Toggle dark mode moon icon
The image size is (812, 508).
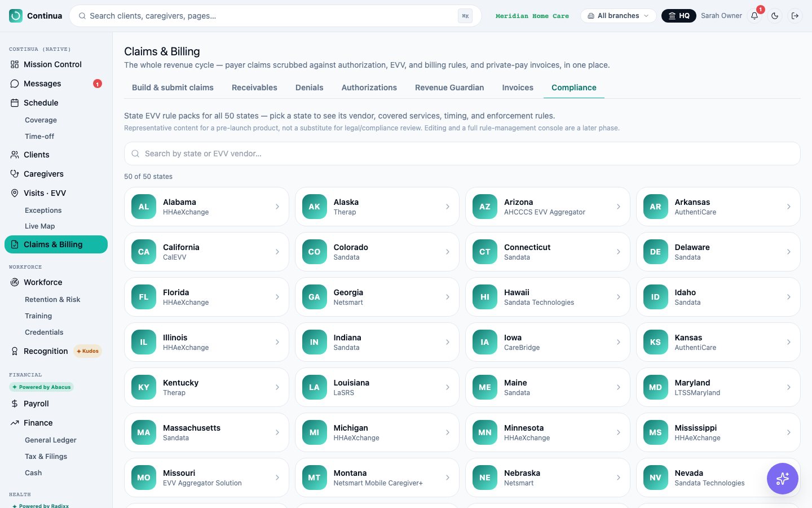click(x=775, y=16)
